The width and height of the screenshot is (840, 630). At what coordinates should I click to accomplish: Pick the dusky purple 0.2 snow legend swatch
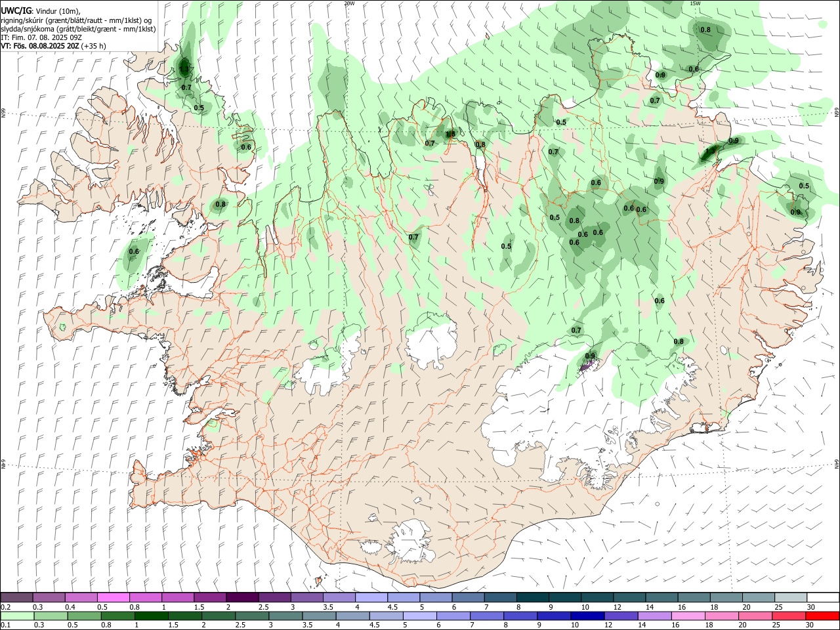(x=17, y=597)
